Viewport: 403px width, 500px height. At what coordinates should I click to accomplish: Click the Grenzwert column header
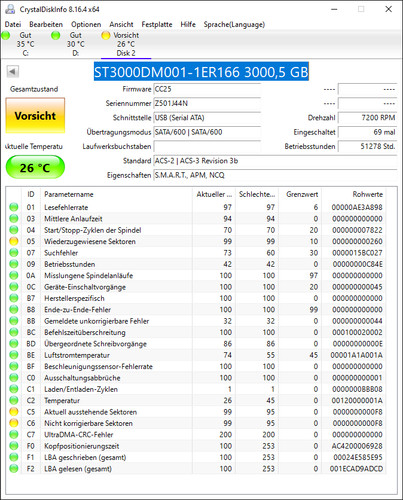[x=300, y=194]
